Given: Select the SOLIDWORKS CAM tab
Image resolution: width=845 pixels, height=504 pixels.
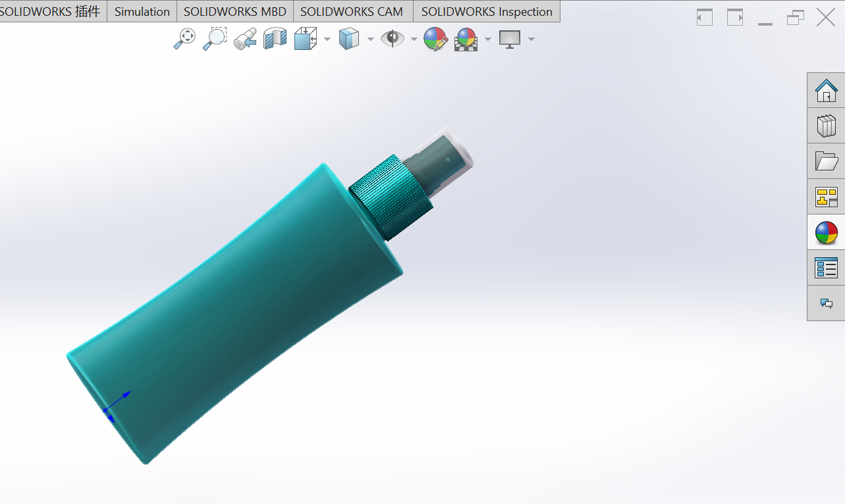Looking at the screenshot, I should click(x=352, y=11).
